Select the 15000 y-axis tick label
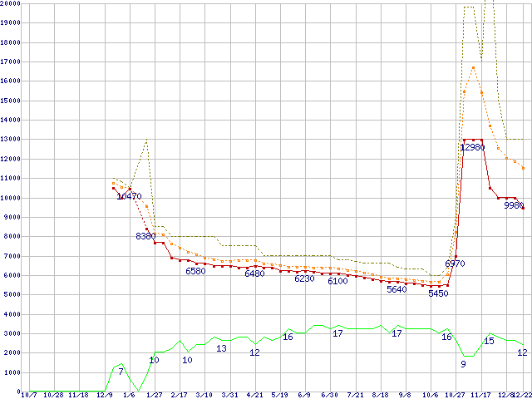The height and width of the screenshot is (399, 532). click(x=11, y=101)
